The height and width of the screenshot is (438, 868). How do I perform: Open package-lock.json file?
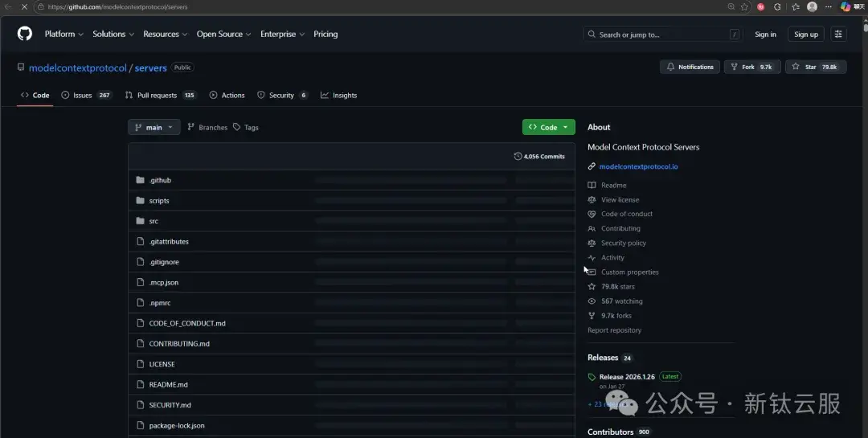[177, 426]
